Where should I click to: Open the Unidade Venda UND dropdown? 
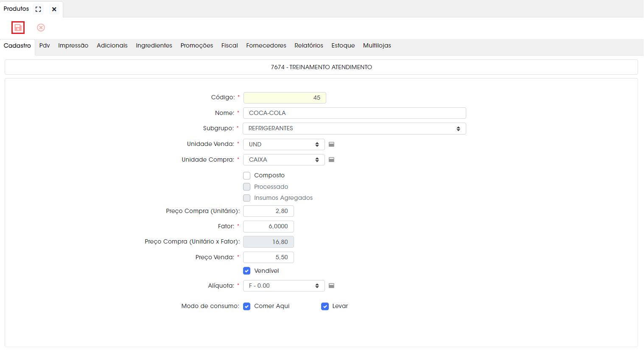pyautogui.click(x=284, y=144)
